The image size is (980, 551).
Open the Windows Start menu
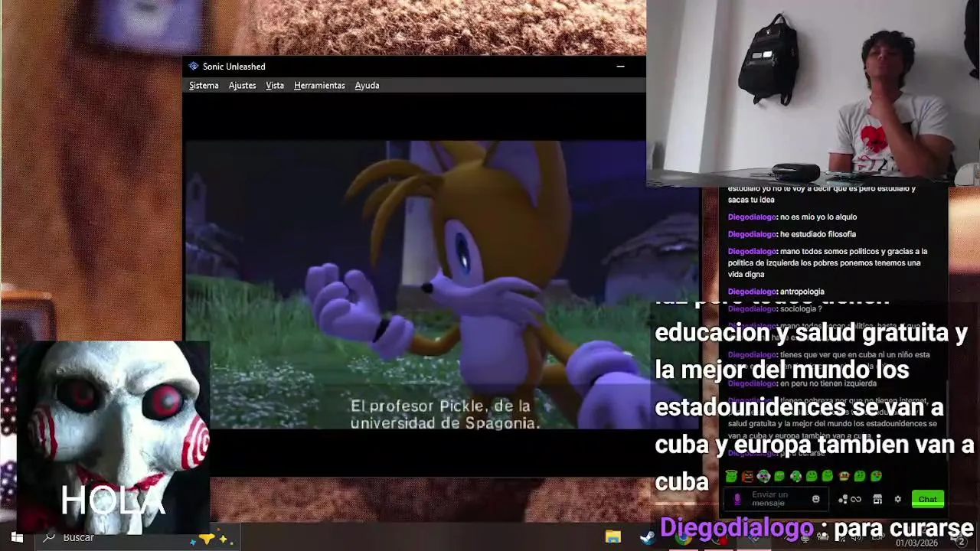(17, 537)
